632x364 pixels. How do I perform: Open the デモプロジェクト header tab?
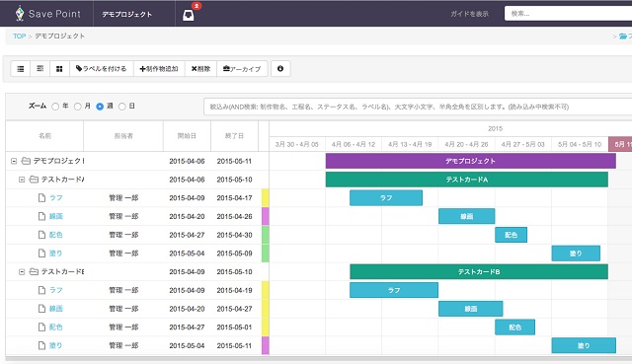point(127,14)
